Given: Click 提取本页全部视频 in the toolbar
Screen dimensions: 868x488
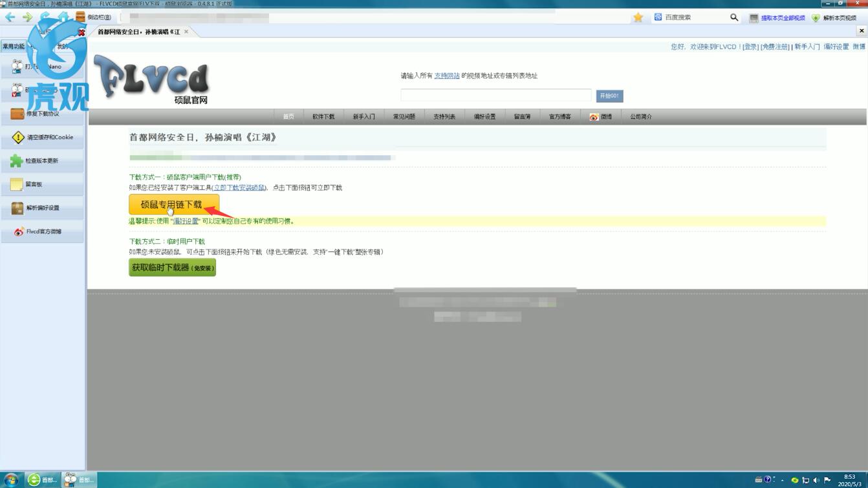Looking at the screenshot, I should pos(777,18).
